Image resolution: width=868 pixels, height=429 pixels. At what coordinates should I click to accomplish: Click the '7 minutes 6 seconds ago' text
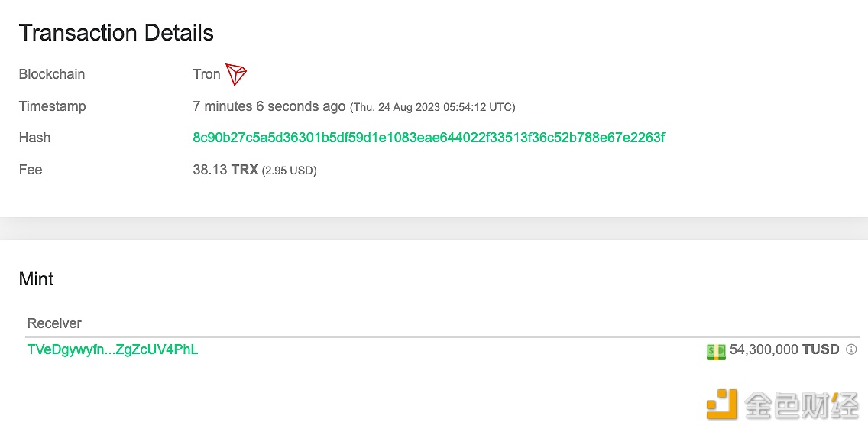[x=269, y=106]
